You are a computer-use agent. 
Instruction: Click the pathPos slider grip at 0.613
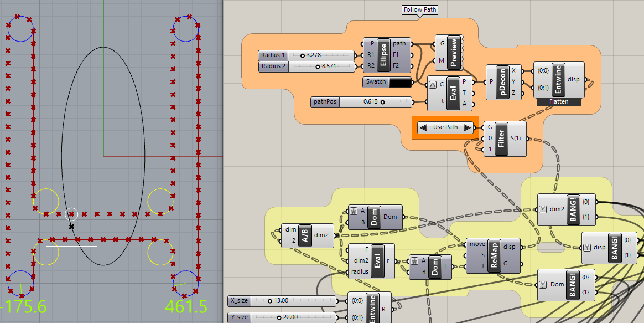tap(383, 102)
